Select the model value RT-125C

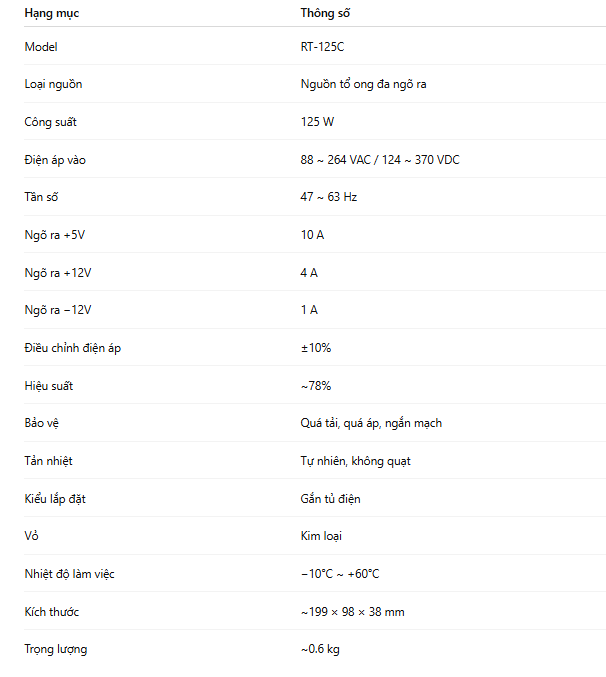(x=322, y=47)
